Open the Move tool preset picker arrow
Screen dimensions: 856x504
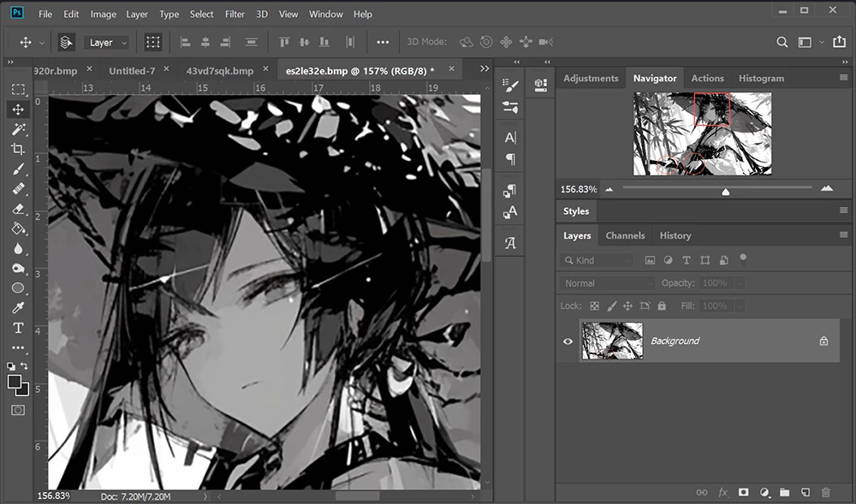(x=41, y=43)
